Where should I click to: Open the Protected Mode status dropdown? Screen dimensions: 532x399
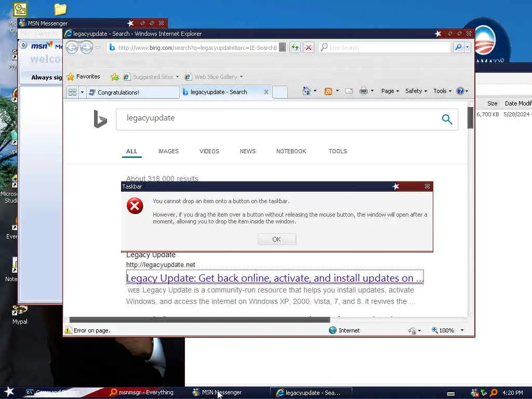click(415, 330)
